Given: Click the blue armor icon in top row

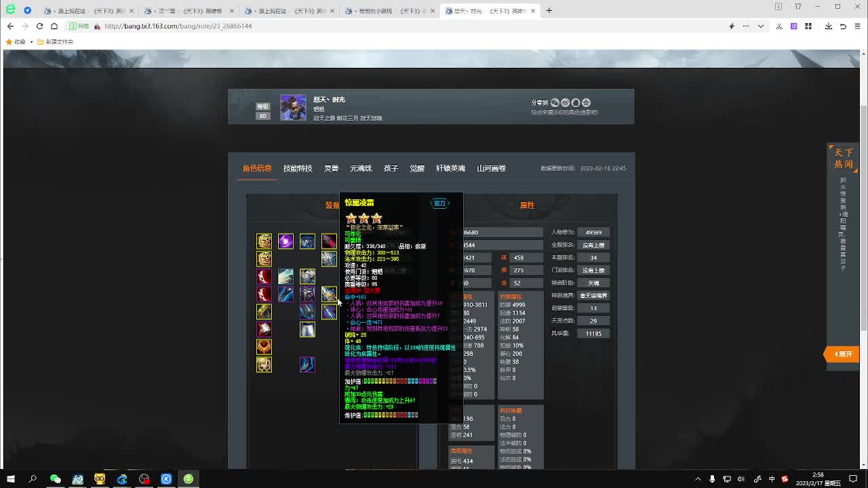Looking at the screenshot, I should (307, 241).
